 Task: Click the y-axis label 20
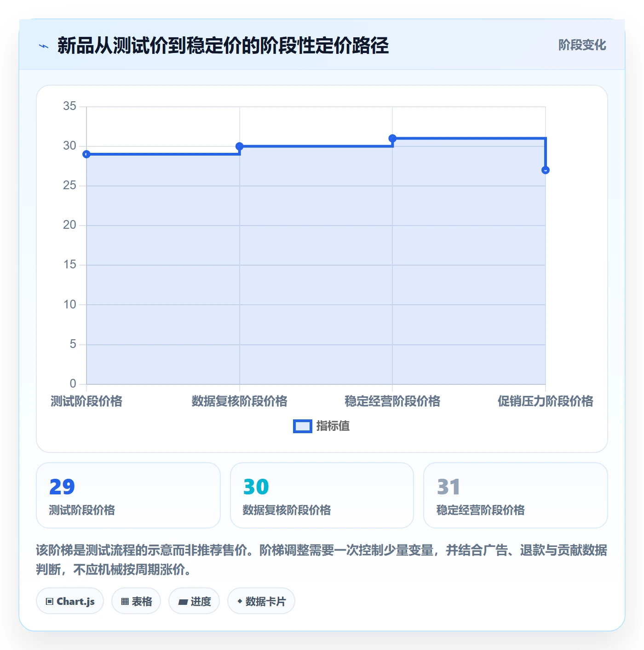(70, 225)
